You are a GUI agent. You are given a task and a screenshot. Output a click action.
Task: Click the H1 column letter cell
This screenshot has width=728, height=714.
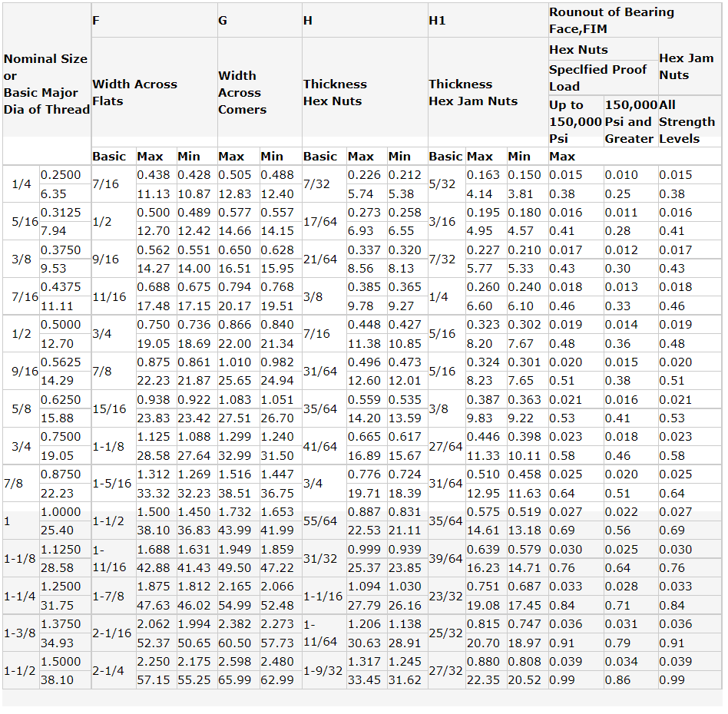(x=437, y=21)
